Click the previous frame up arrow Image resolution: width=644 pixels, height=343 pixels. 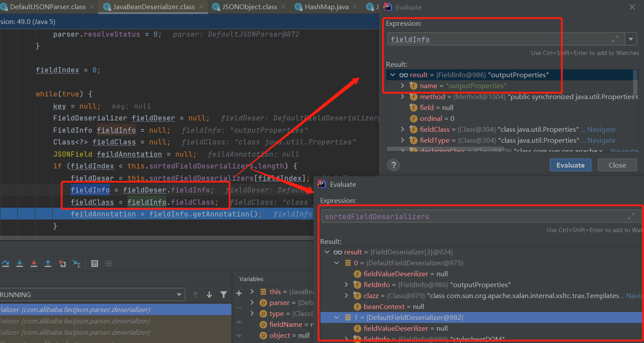click(x=195, y=295)
